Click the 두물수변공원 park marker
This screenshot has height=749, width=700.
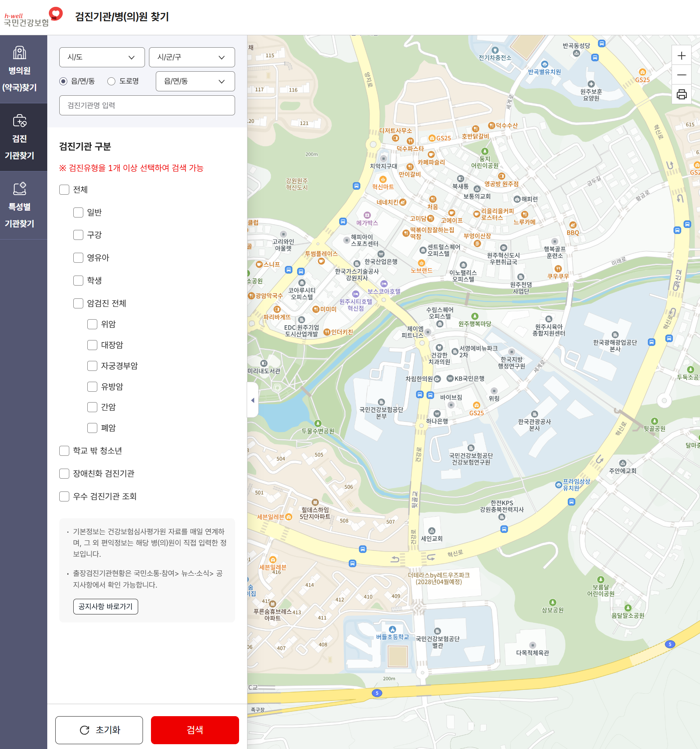point(318,423)
